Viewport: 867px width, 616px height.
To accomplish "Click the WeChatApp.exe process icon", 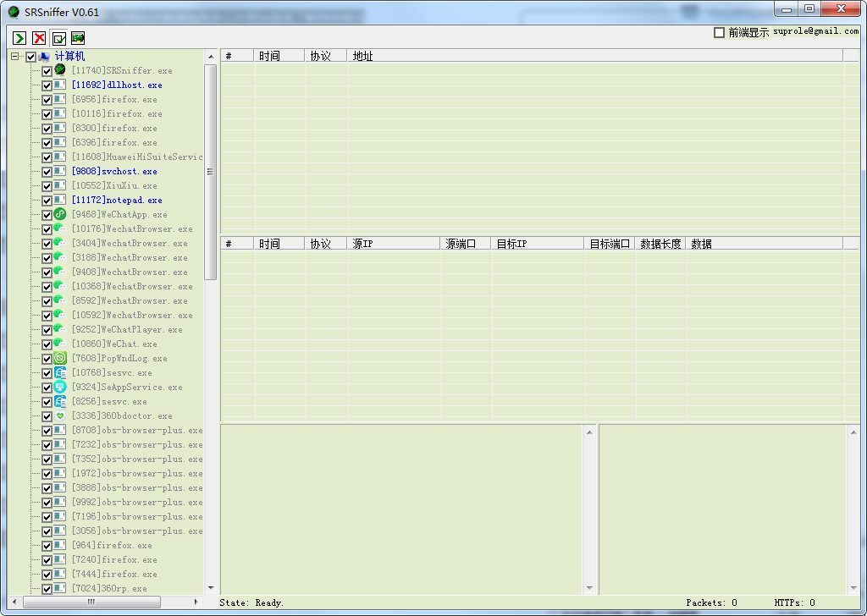I will [x=59, y=214].
